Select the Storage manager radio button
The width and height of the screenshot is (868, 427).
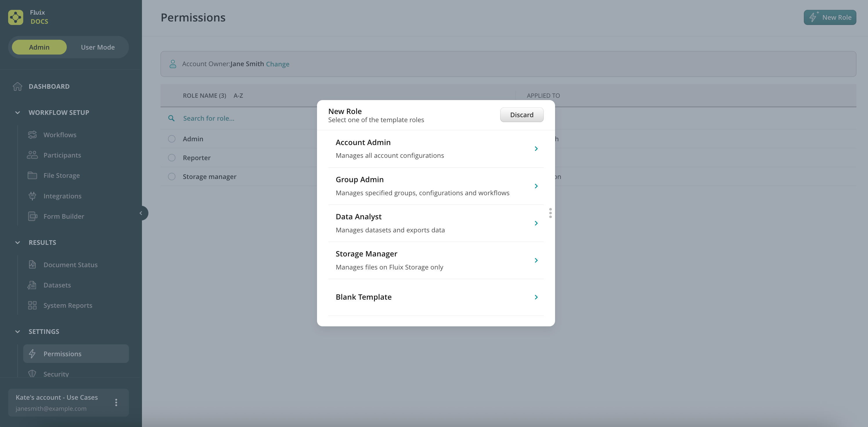[x=172, y=176]
